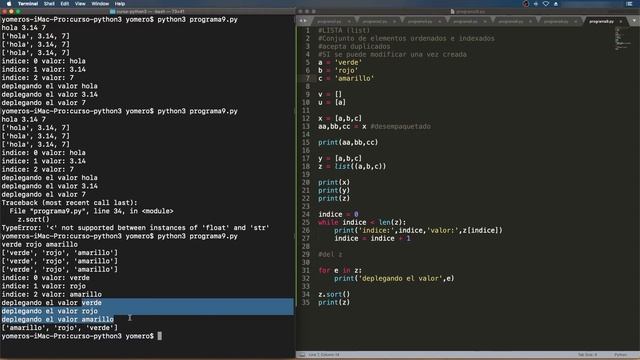This screenshot has height=360, width=640.
Task: Click the round status icon left of volume
Action: [526, 4]
